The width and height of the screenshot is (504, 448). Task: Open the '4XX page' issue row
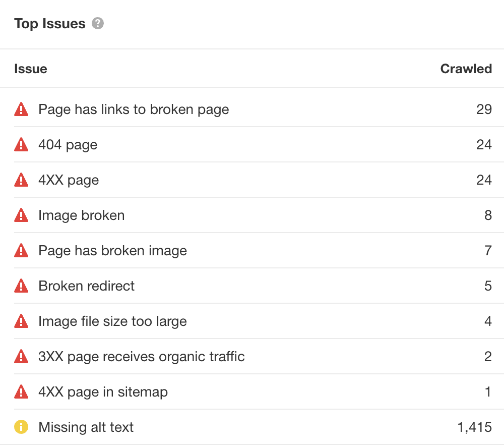[69, 180]
